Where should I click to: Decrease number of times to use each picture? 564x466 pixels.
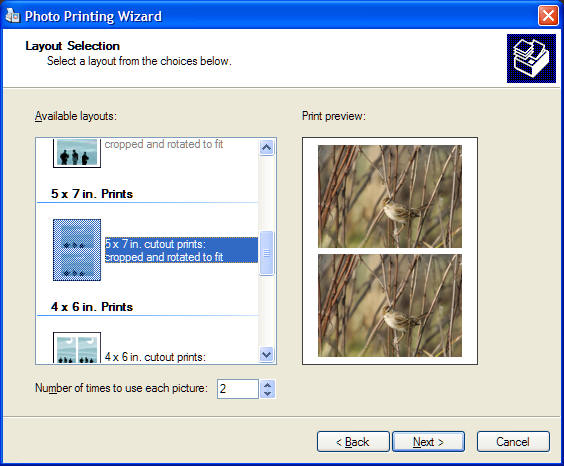(267, 394)
